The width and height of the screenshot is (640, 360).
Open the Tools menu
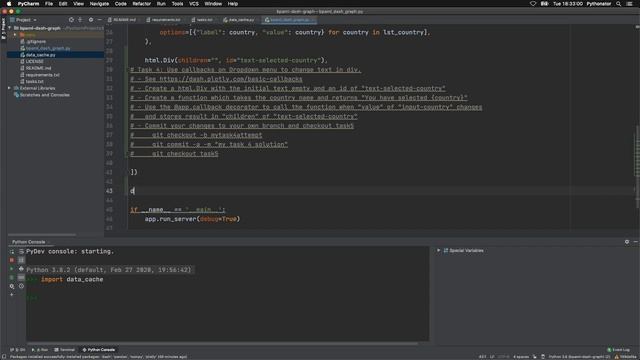pyautogui.click(x=177, y=4)
